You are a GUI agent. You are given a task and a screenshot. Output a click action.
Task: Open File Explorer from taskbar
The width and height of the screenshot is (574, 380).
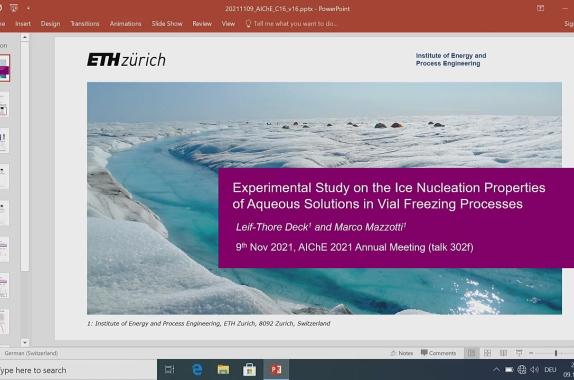coord(223,370)
